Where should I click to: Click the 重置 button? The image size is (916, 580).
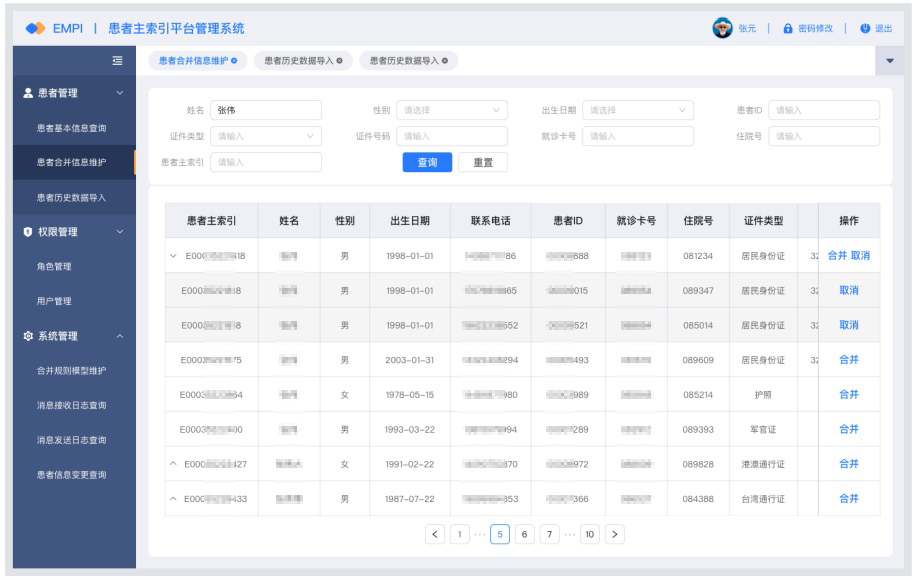483,162
